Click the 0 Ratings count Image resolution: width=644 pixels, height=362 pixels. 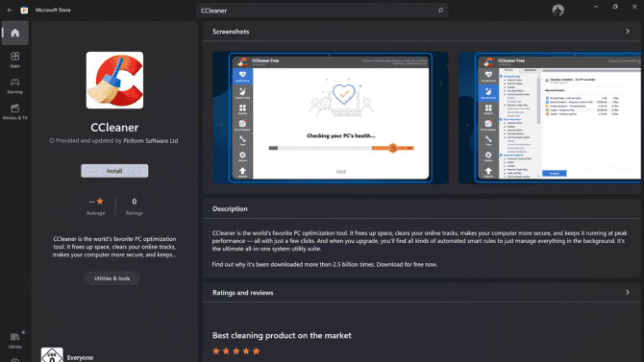[135, 206]
